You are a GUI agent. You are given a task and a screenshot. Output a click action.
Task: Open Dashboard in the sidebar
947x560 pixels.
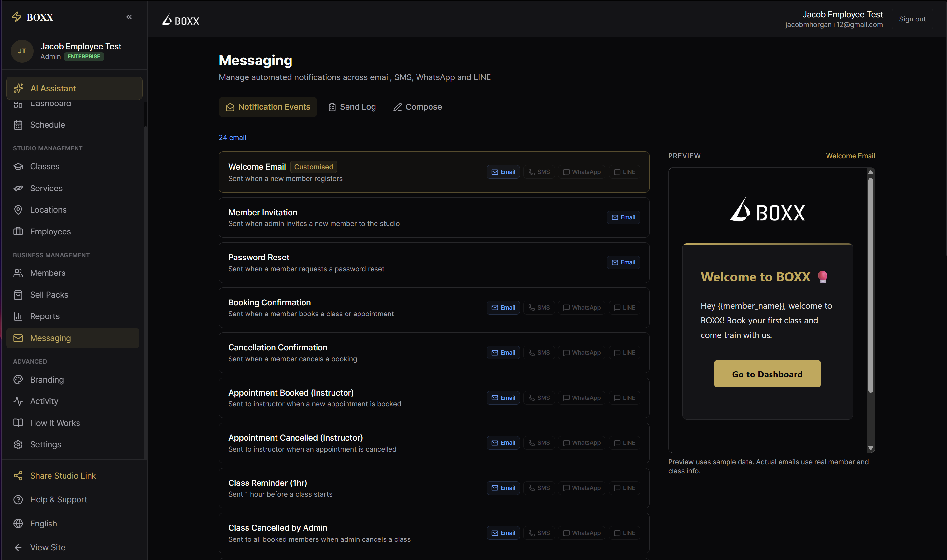[x=73, y=104]
